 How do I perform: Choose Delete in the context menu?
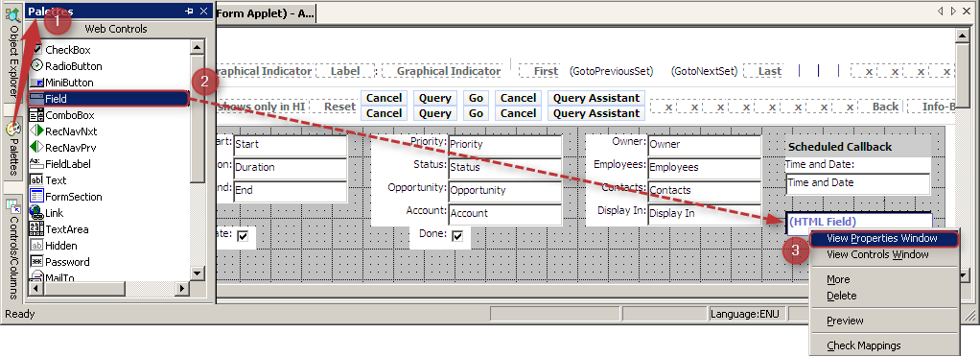(884, 296)
